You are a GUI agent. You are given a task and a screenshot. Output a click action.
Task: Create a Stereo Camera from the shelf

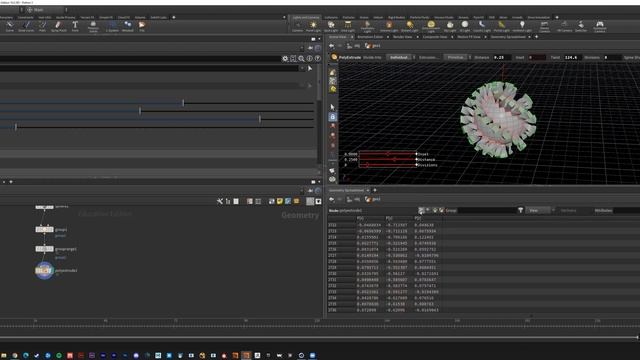(544, 27)
